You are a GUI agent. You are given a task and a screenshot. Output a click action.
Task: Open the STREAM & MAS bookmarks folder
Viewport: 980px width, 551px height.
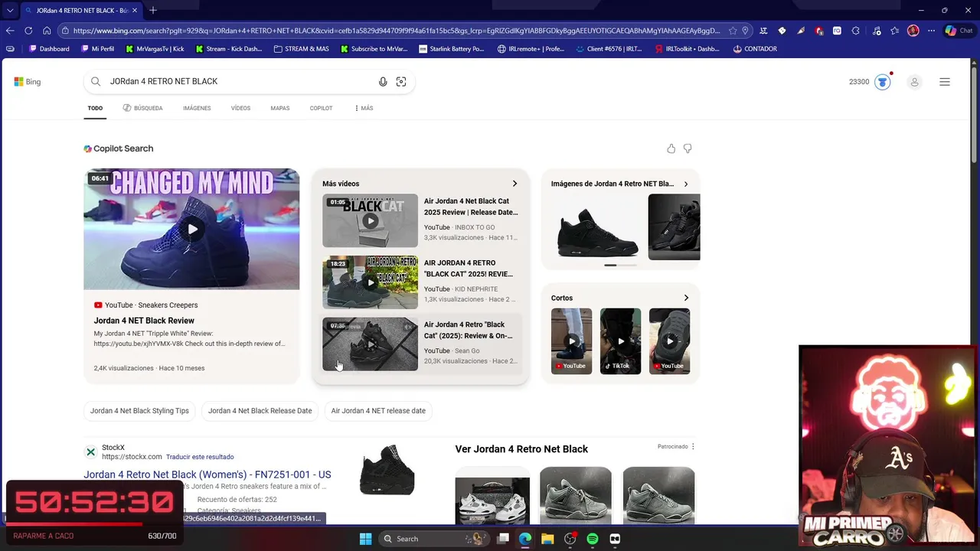302,49
